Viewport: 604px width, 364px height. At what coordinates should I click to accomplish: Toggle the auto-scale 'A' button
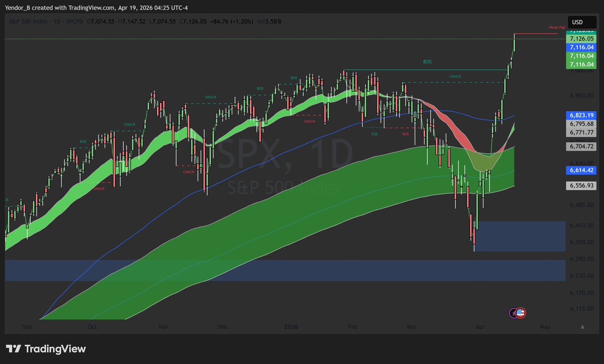pyautogui.click(x=582, y=327)
